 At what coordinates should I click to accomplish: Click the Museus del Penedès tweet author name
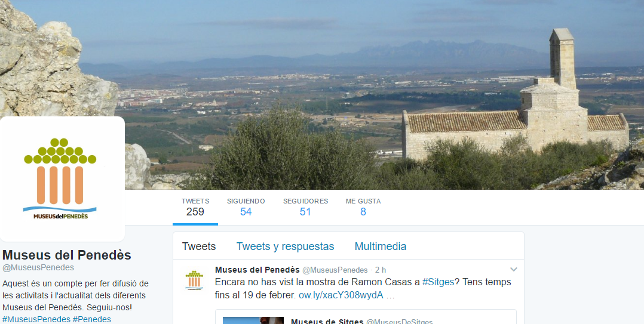(x=257, y=270)
